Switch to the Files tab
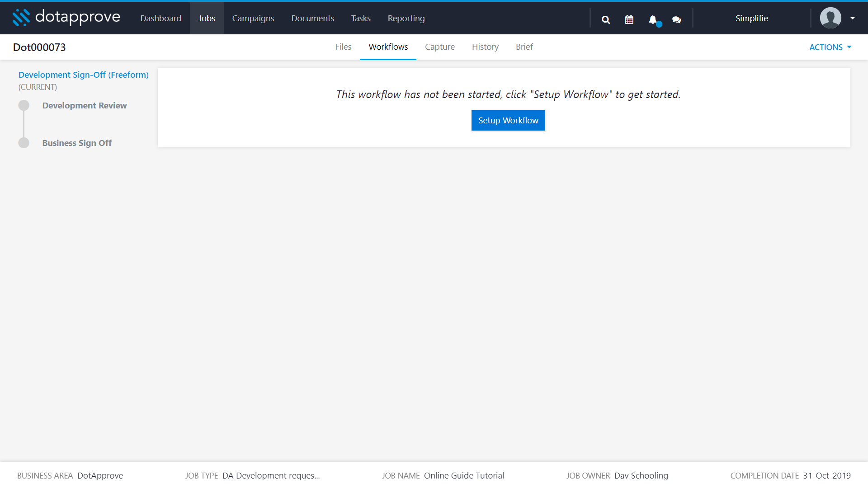 click(343, 47)
